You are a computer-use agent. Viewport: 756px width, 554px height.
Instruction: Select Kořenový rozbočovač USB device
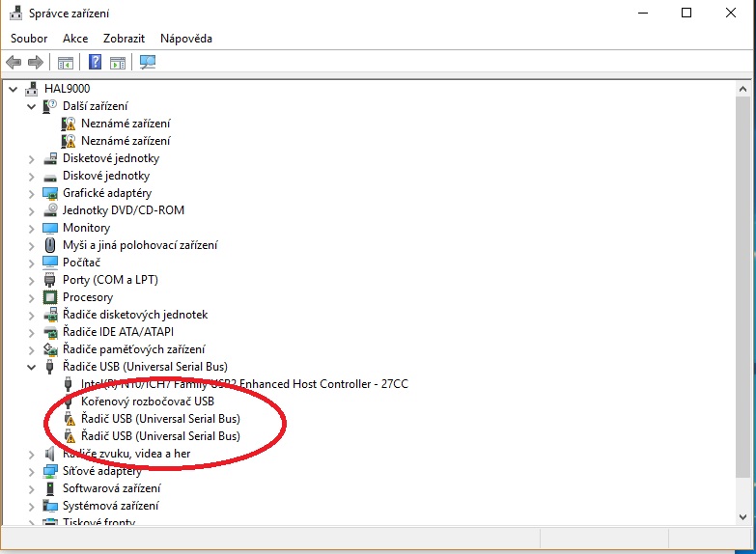point(147,402)
